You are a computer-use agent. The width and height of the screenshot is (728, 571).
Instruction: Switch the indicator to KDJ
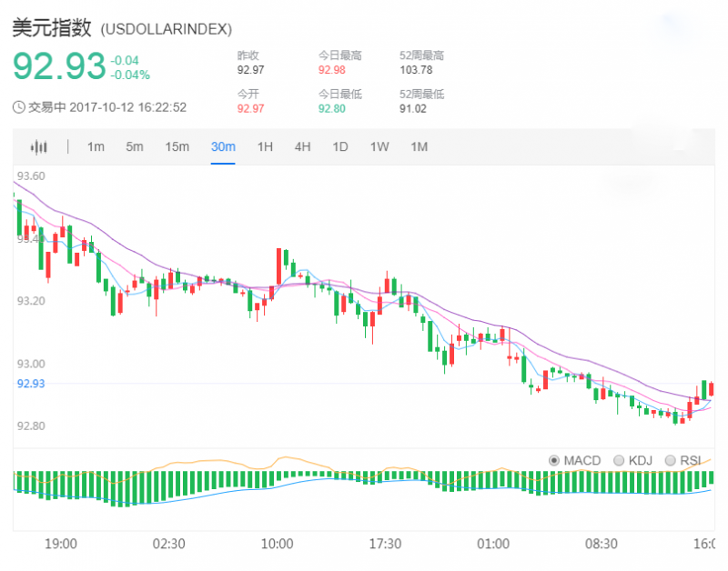(x=617, y=460)
